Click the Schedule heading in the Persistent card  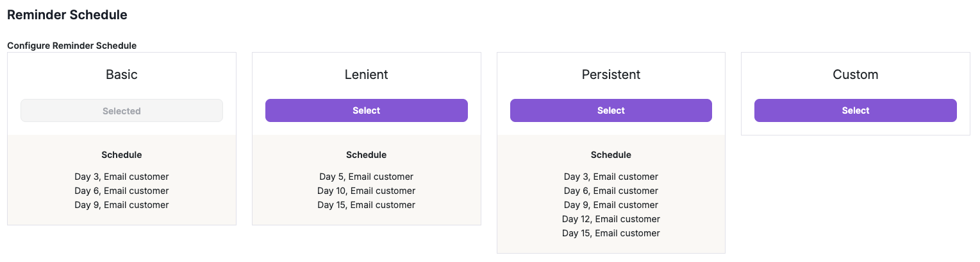coord(611,155)
